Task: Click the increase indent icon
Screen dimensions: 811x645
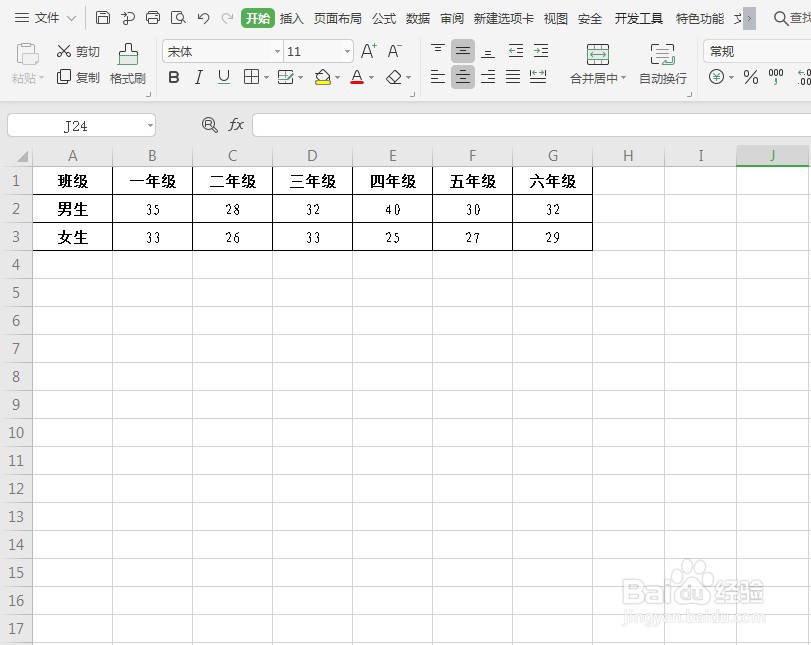Action: pyautogui.click(x=541, y=51)
